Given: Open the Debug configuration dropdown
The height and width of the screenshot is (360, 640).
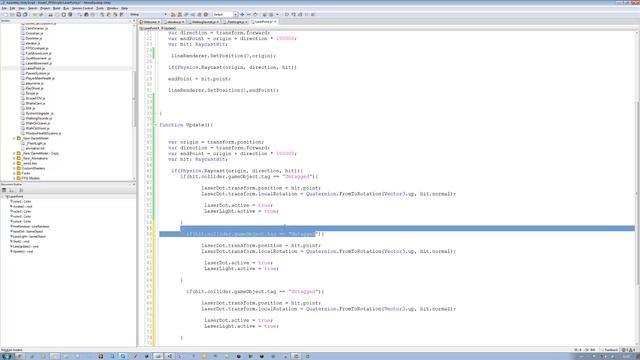Looking at the screenshot, I should (149, 14).
